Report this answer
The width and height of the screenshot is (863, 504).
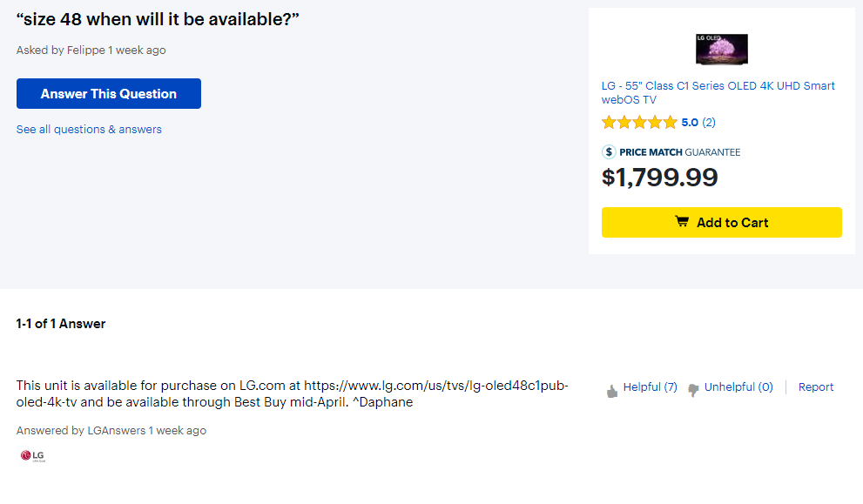816,387
